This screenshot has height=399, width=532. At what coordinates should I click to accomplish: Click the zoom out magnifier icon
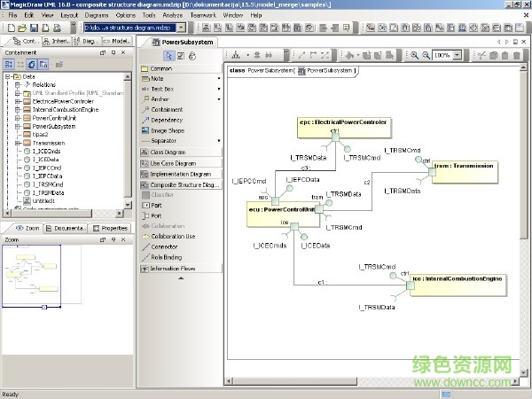pos(426,56)
